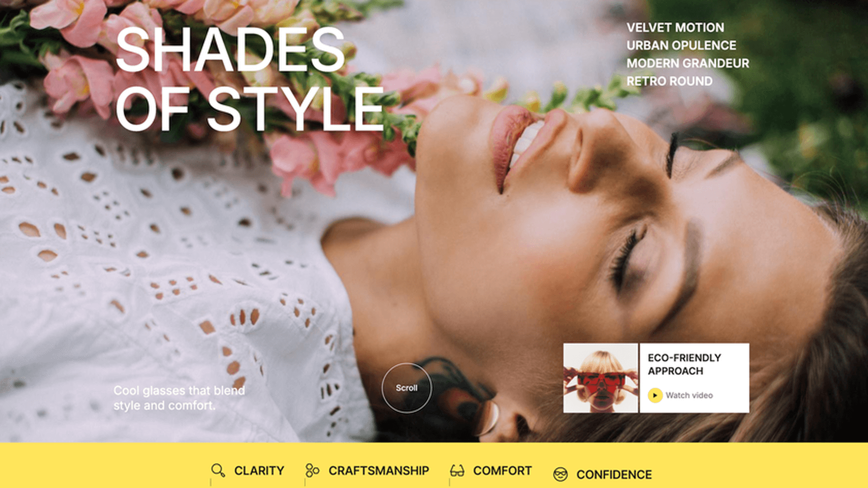Open the Urban Opulence menu link
The image size is (868, 488).
click(681, 45)
